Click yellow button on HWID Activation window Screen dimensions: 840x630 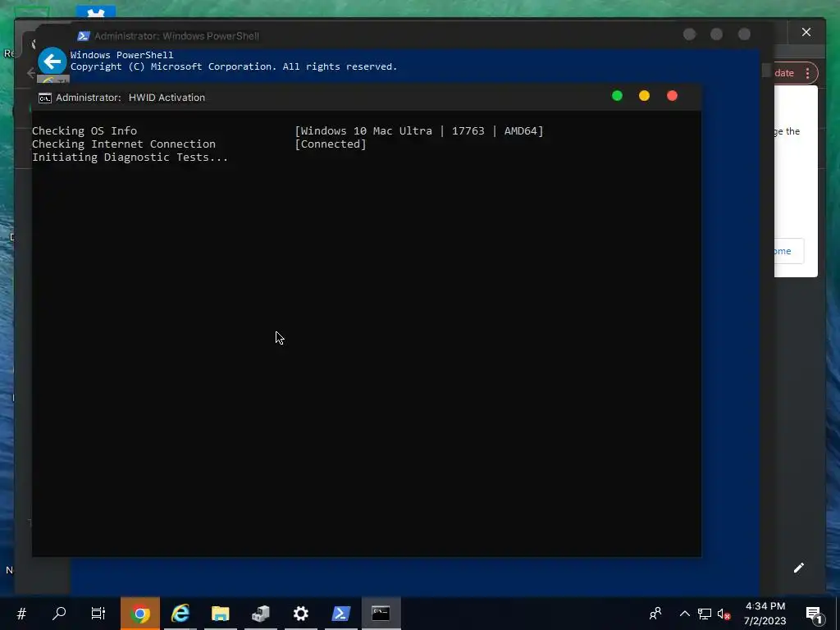click(x=645, y=96)
